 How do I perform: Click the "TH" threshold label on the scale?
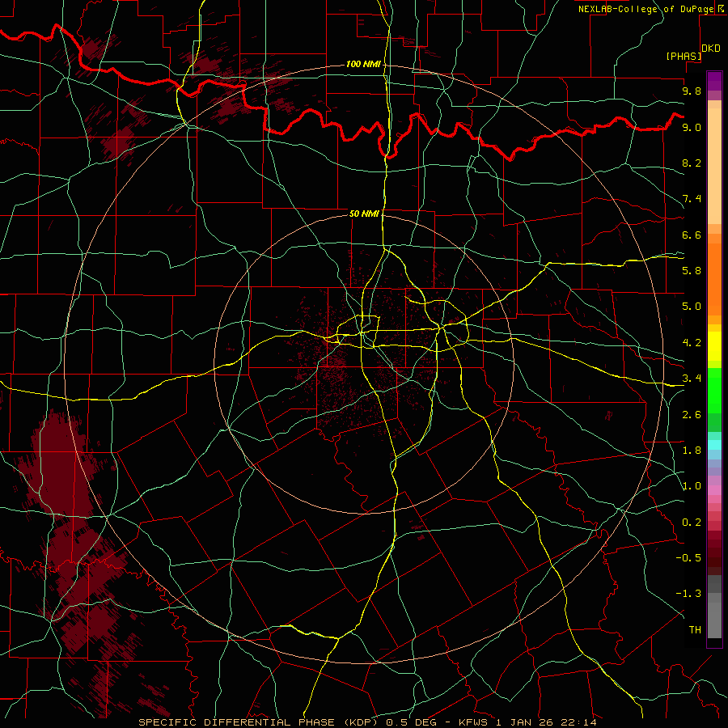pyautogui.click(x=695, y=630)
